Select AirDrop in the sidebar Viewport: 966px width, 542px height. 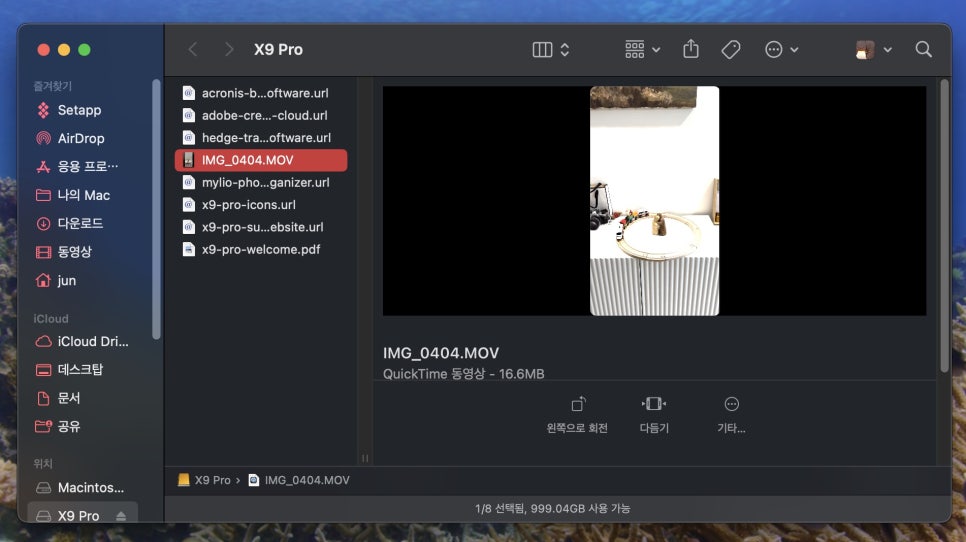tap(81, 138)
